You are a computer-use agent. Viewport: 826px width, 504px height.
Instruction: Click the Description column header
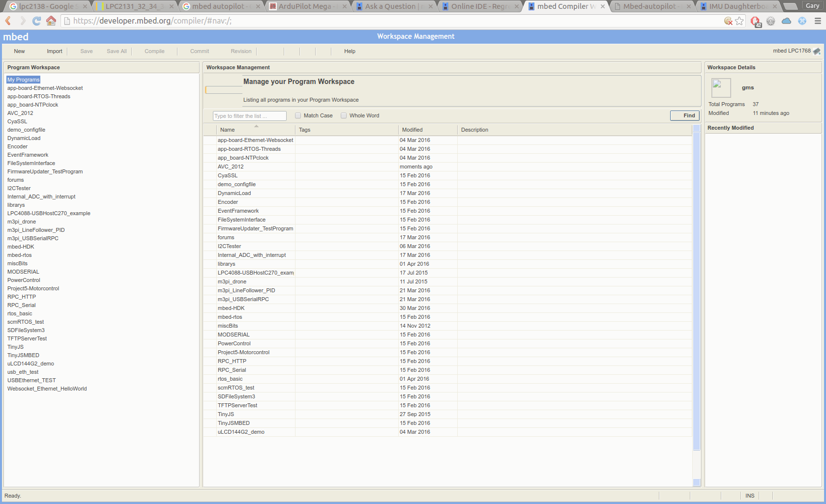click(574, 130)
